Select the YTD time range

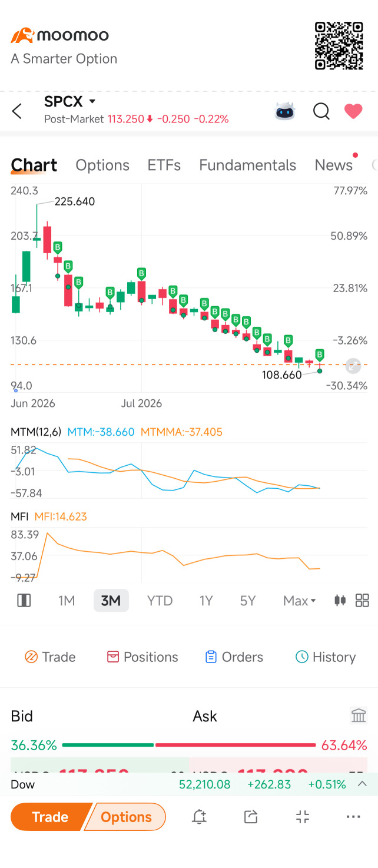point(160,601)
